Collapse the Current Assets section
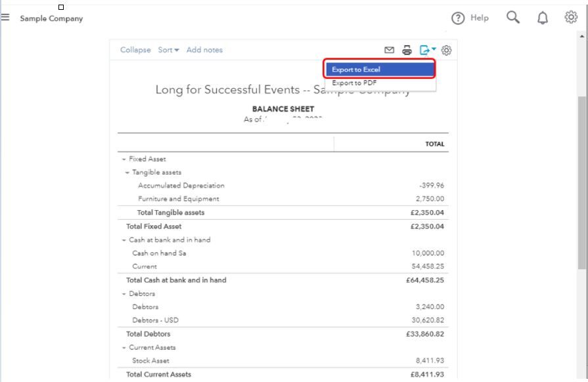 (124, 348)
